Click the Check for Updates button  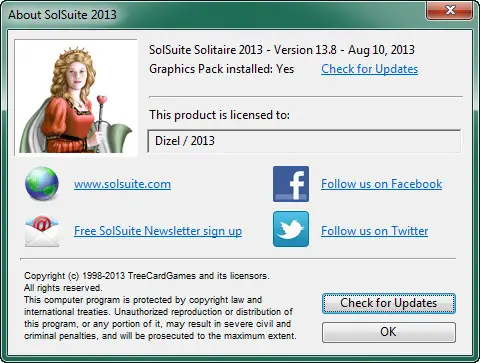(389, 303)
